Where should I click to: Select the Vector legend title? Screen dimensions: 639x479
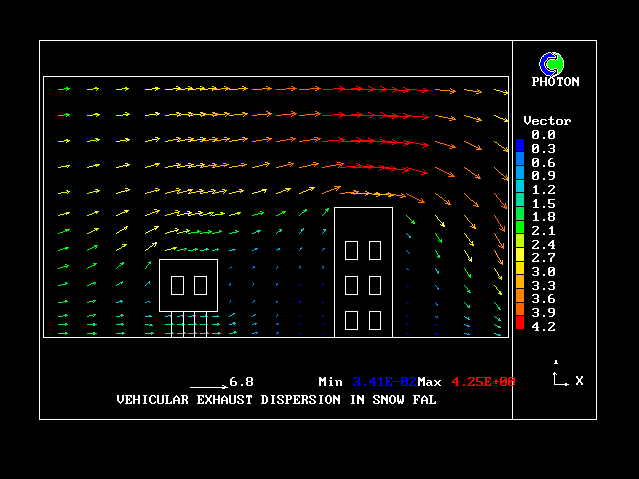click(x=547, y=120)
